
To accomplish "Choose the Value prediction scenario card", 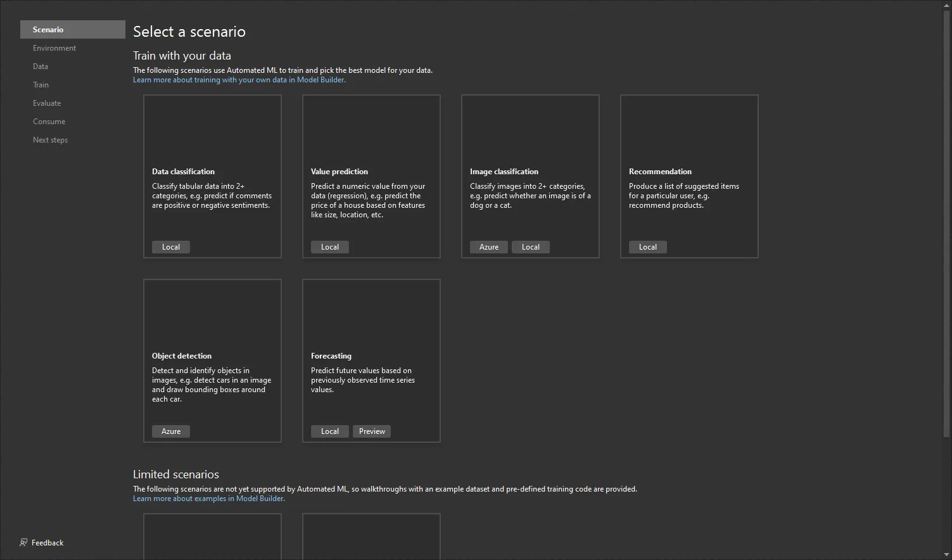I will coord(371,176).
